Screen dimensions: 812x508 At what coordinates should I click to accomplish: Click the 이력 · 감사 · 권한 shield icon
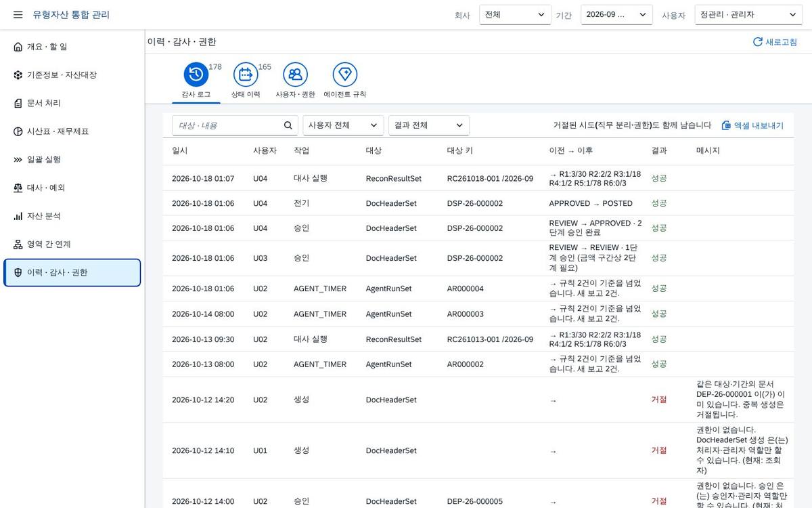[18, 273]
